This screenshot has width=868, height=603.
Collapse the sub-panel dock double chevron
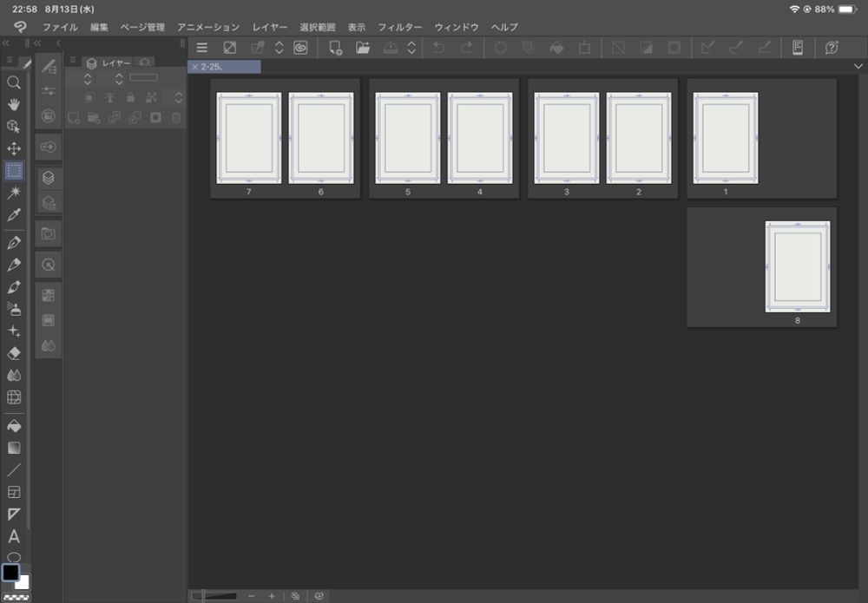[x=37, y=43]
